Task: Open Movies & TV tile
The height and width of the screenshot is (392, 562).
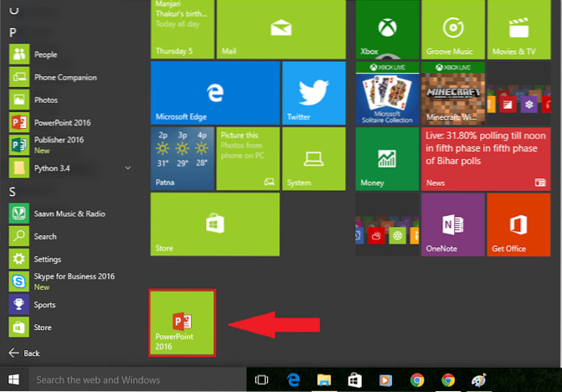Action: point(518,29)
